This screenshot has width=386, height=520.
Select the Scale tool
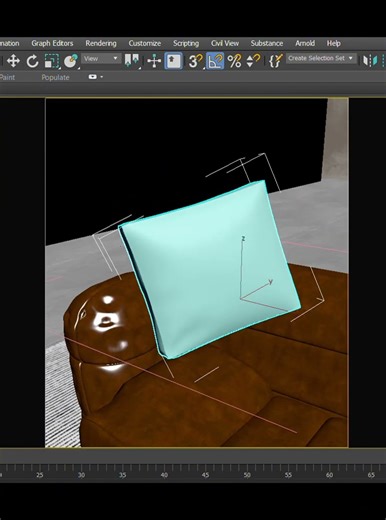pyautogui.click(x=52, y=61)
